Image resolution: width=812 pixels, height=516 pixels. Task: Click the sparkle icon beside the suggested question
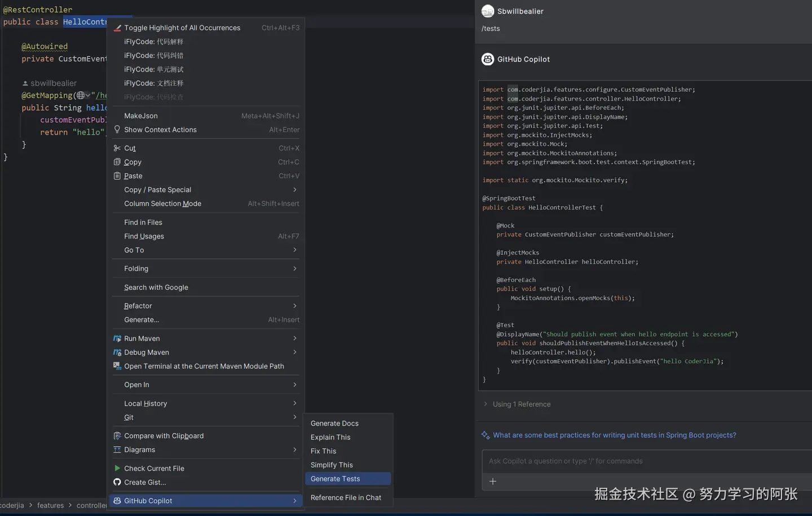click(x=486, y=435)
